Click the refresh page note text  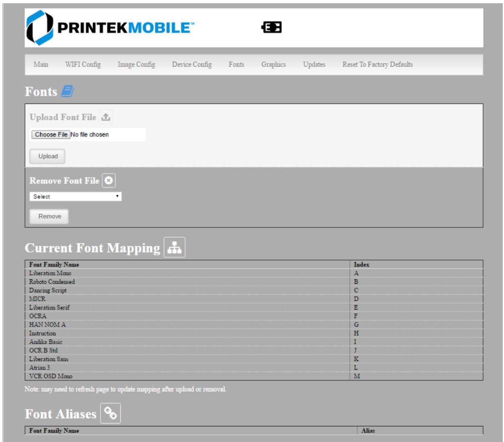(x=125, y=389)
